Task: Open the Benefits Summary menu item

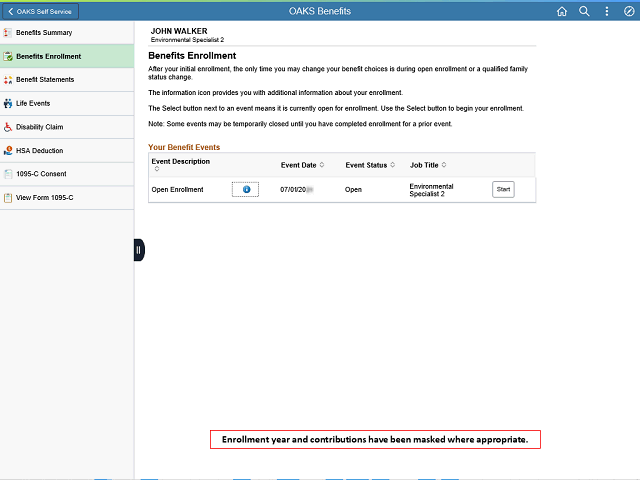Action: [x=67, y=33]
